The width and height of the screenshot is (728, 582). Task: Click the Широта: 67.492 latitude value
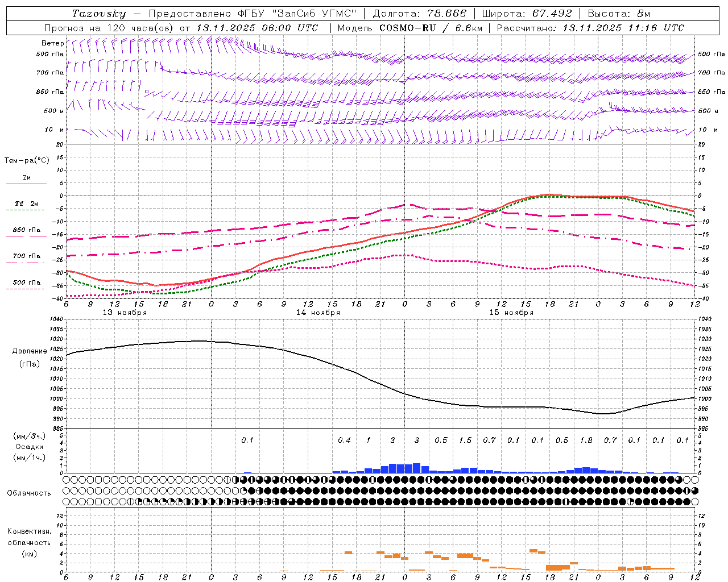pos(527,14)
